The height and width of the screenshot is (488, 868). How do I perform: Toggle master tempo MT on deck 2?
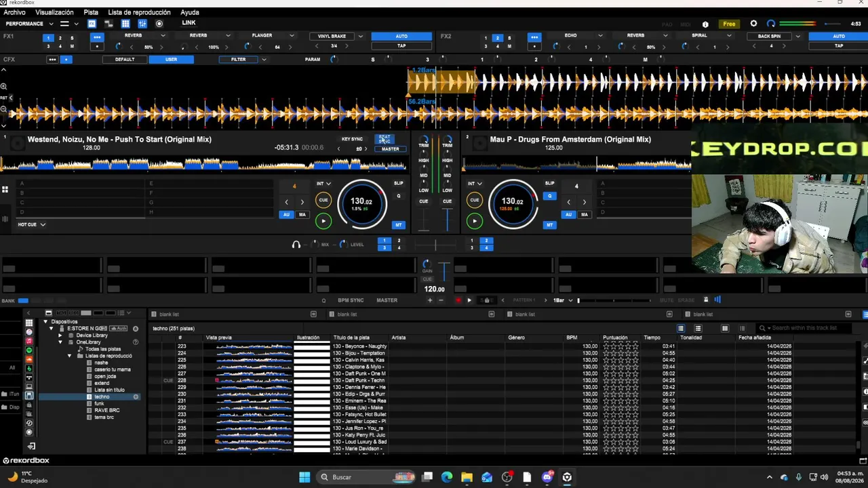click(x=549, y=225)
